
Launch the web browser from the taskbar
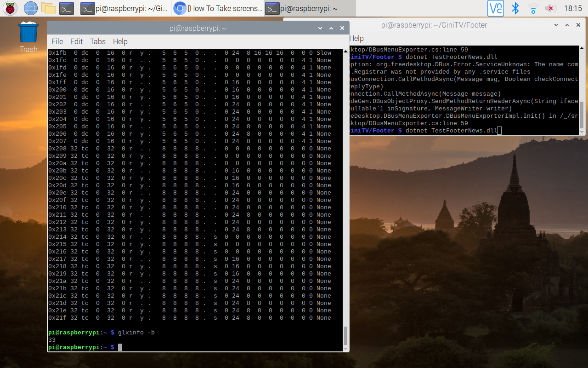(30, 8)
